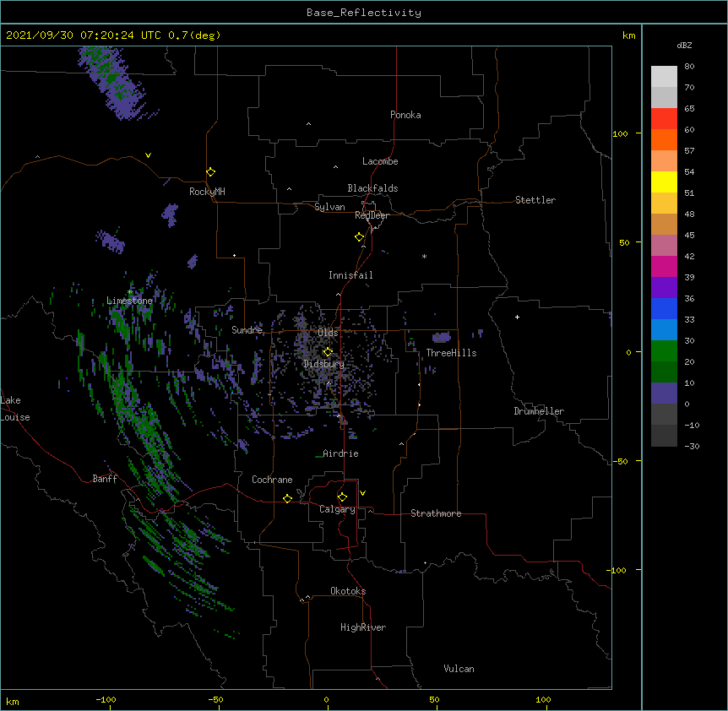This screenshot has width=728, height=711.
Task: Click the yellow V marker northwest of RockyMH
Action: [148, 155]
